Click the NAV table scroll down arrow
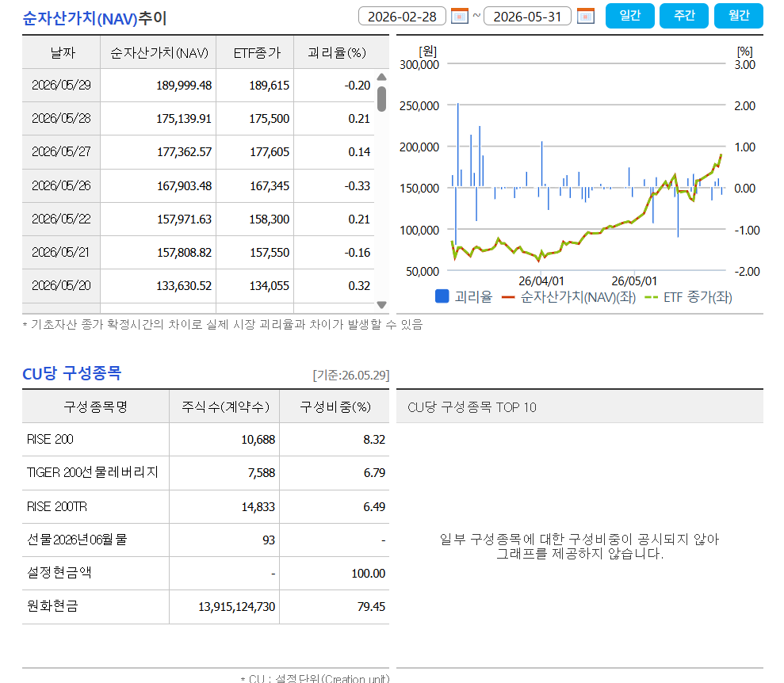 point(381,305)
